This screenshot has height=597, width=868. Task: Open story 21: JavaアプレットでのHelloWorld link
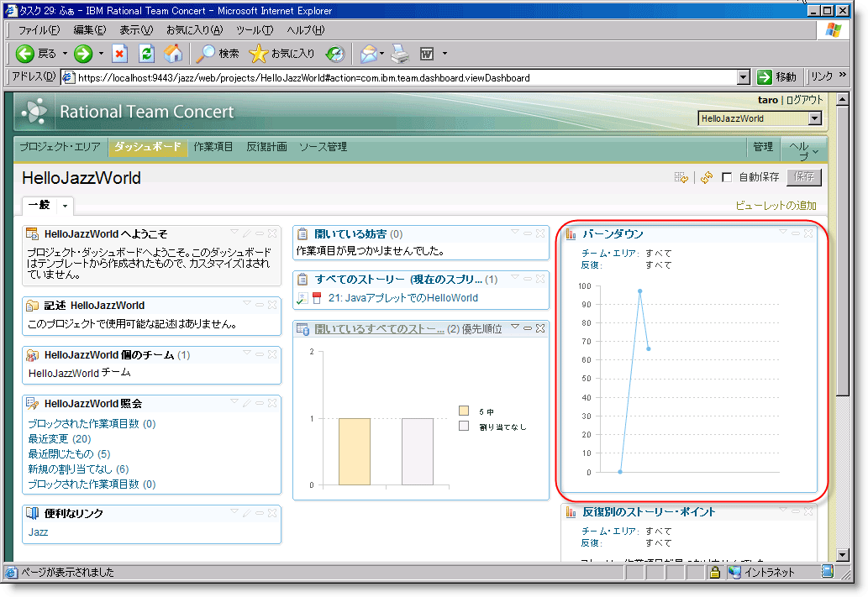[403, 298]
